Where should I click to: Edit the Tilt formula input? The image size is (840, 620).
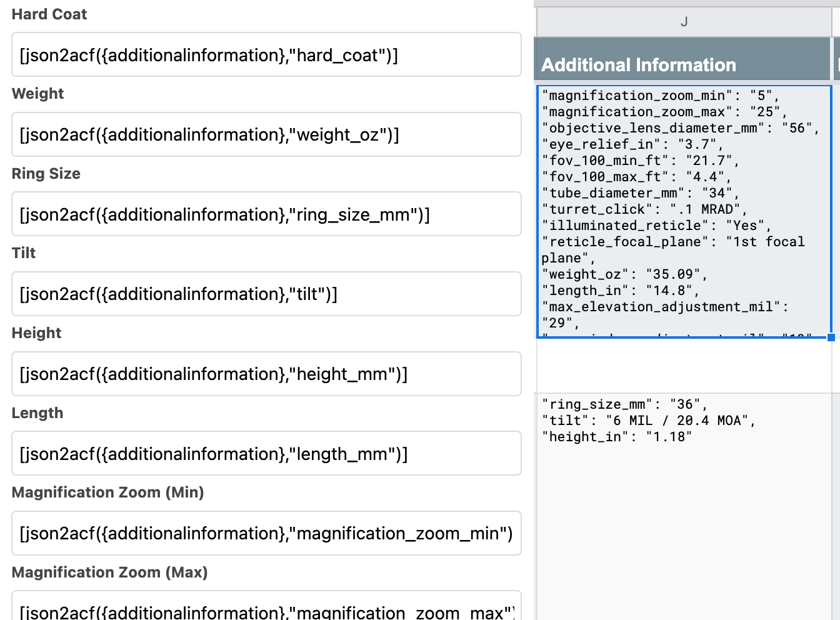tap(266, 294)
